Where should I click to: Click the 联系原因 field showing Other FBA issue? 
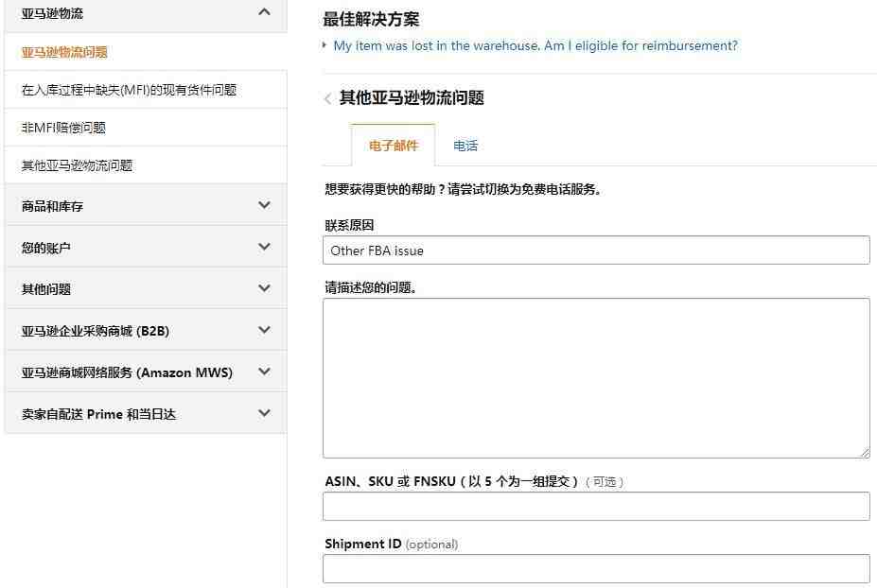596,251
